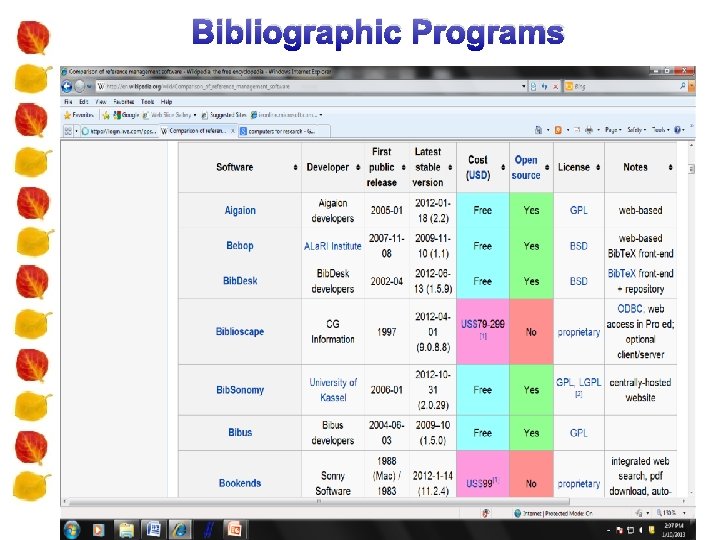
Task: Expand the zoom level dropdown
Action: pos(684,513)
